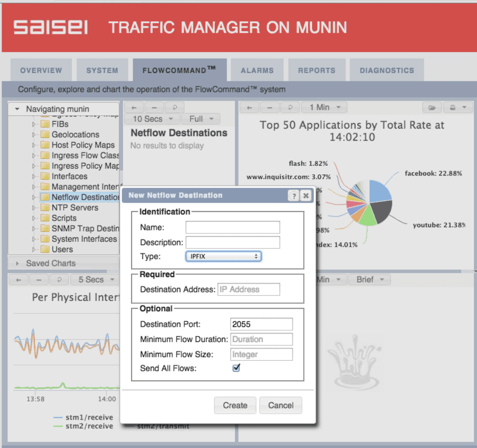Open the 5 Secs interval dropdown
477x448 pixels.
tap(95, 280)
